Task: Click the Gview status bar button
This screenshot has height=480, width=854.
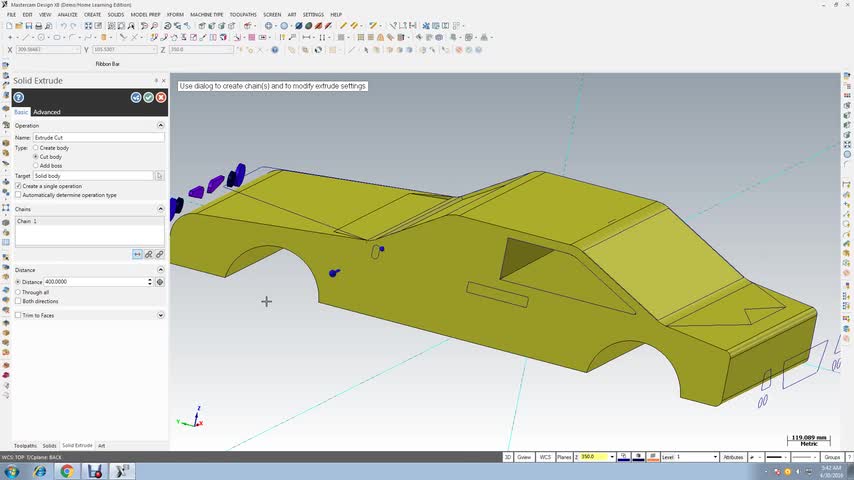Action: pos(524,457)
